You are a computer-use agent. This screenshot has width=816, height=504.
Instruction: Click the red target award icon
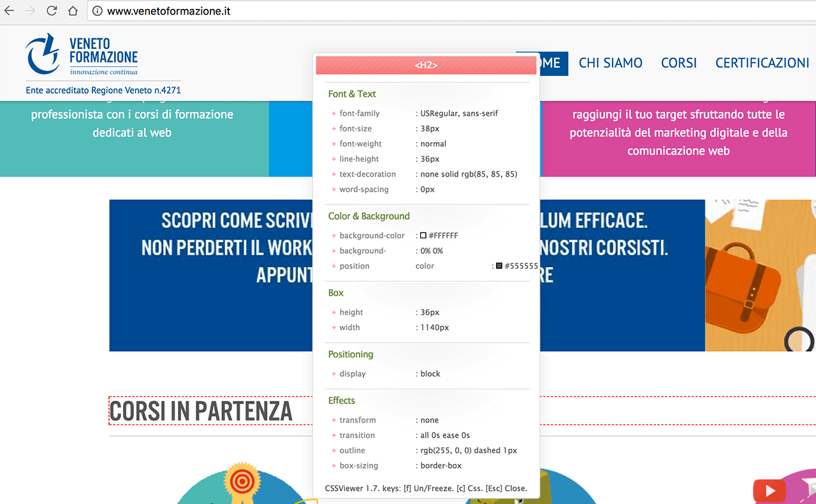tap(242, 483)
